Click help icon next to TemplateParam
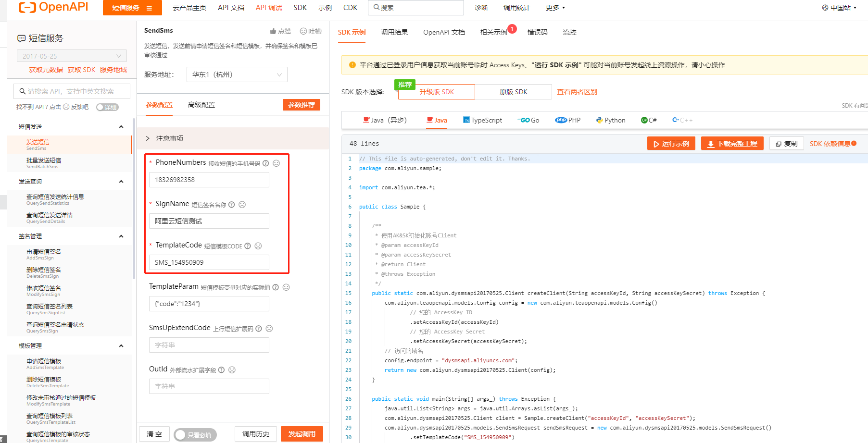 (x=276, y=287)
